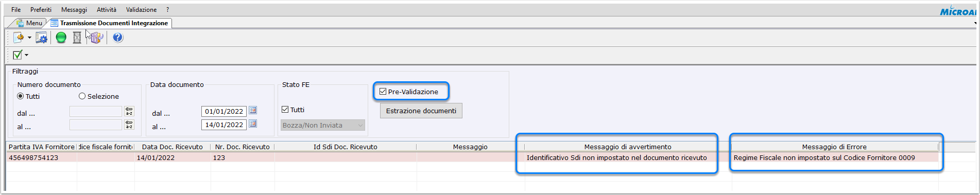Screen dimensions: 980x195
Task: Click the al date field 14/01/2022
Action: (x=224, y=125)
